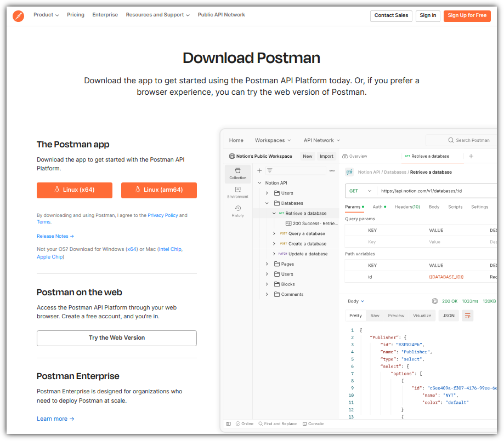Open the Workspaces dropdown

(273, 140)
